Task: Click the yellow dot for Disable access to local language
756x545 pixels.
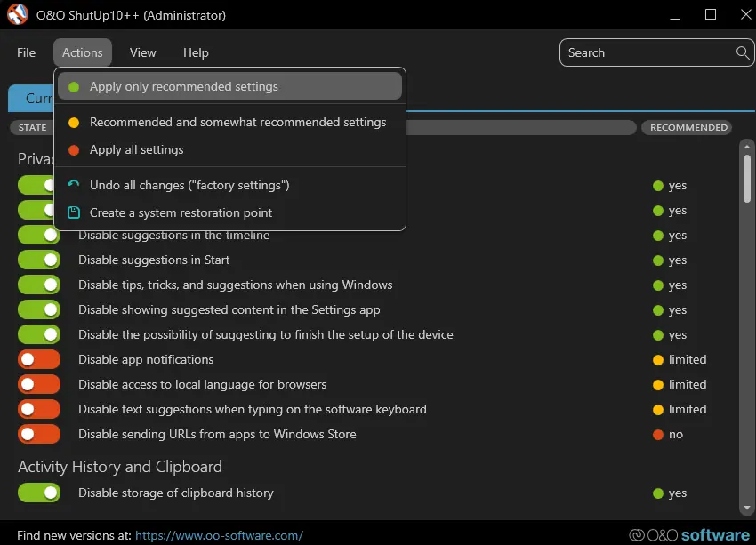Action: (657, 385)
